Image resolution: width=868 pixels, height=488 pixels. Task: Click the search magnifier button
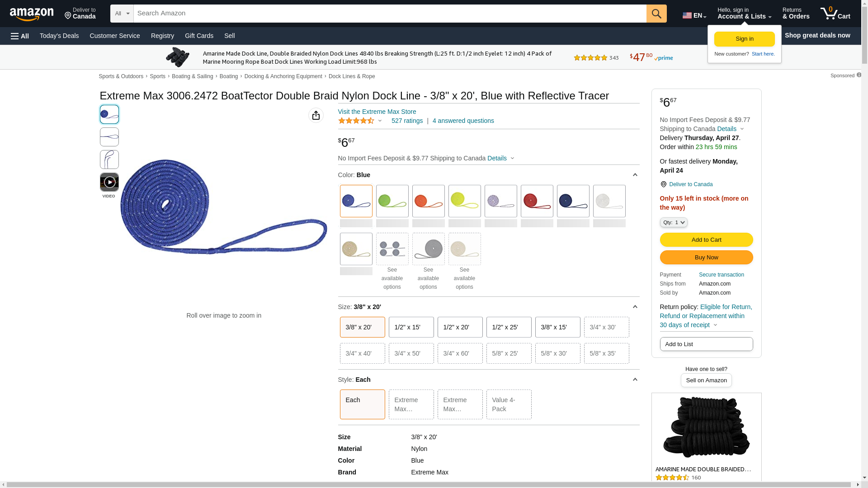tap(656, 14)
